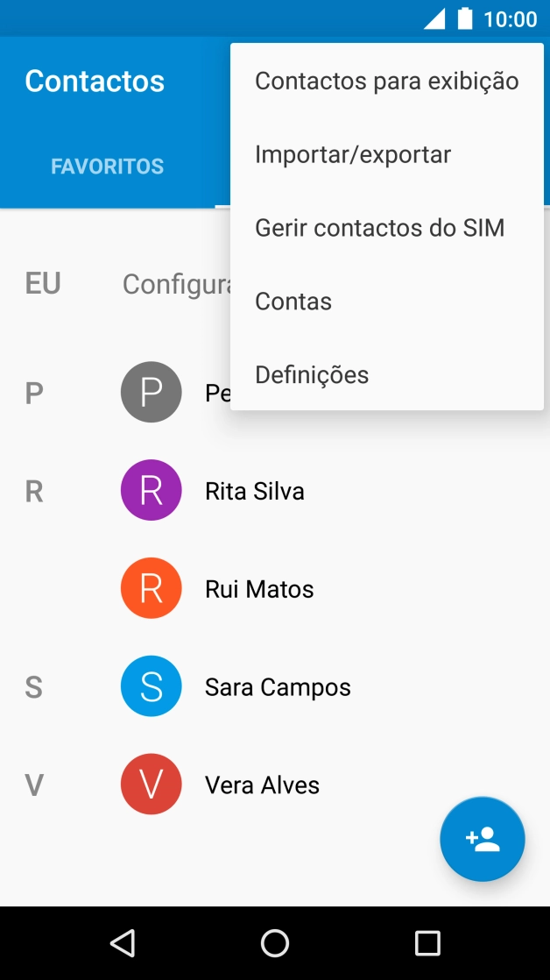Screen dimensions: 550x980
Task: Open Contactos para exibição
Action: [x=385, y=80]
